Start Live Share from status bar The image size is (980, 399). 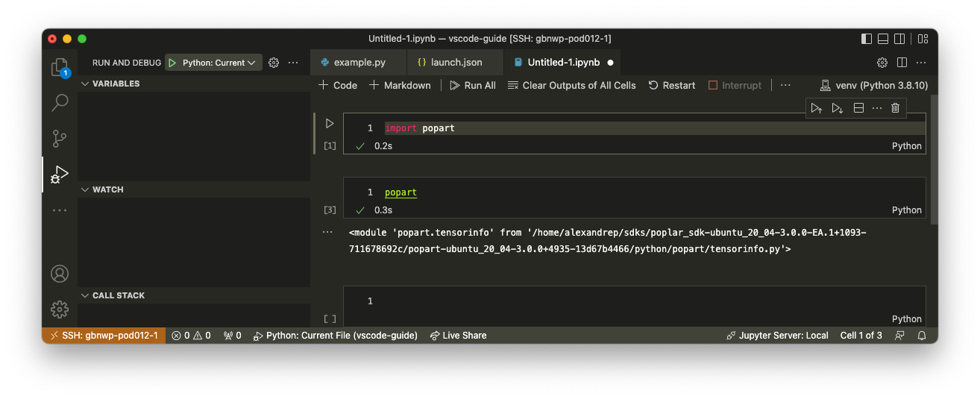click(459, 336)
